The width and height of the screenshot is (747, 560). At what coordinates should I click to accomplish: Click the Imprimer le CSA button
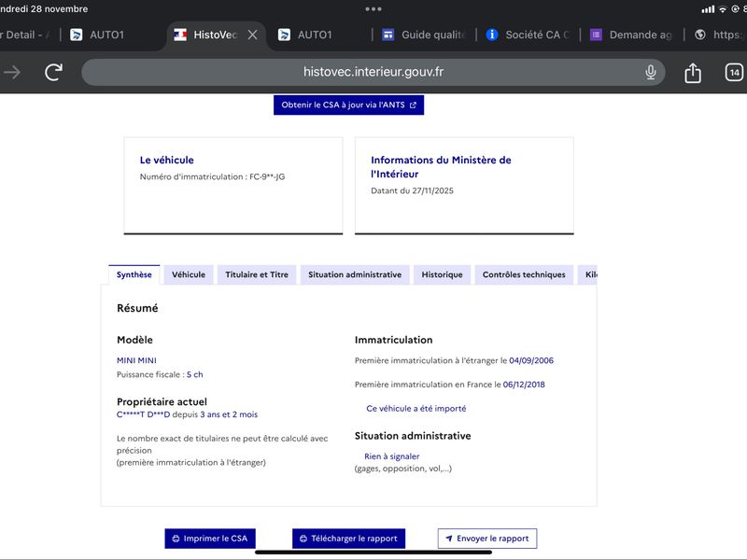[210, 539]
